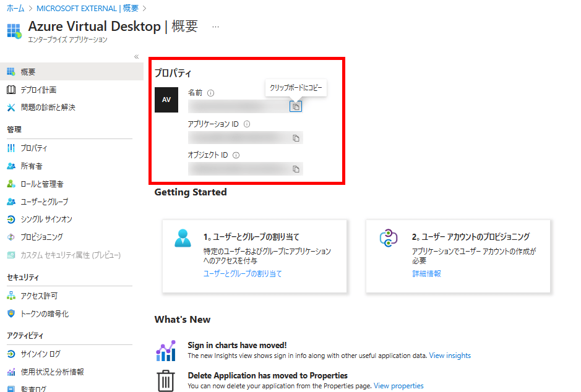This screenshot has height=392, width=581.
Task: Go to ホーム via breadcrumb
Action: pyautogui.click(x=15, y=8)
